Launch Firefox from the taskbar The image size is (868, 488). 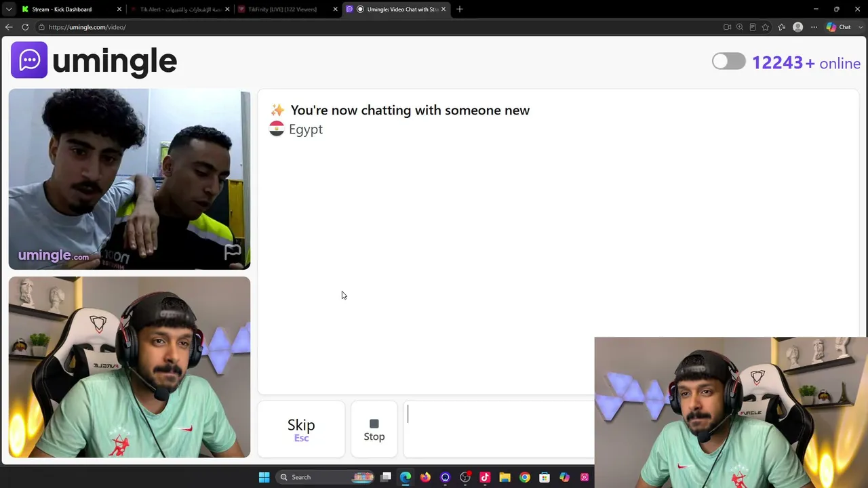click(x=425, y=477)
